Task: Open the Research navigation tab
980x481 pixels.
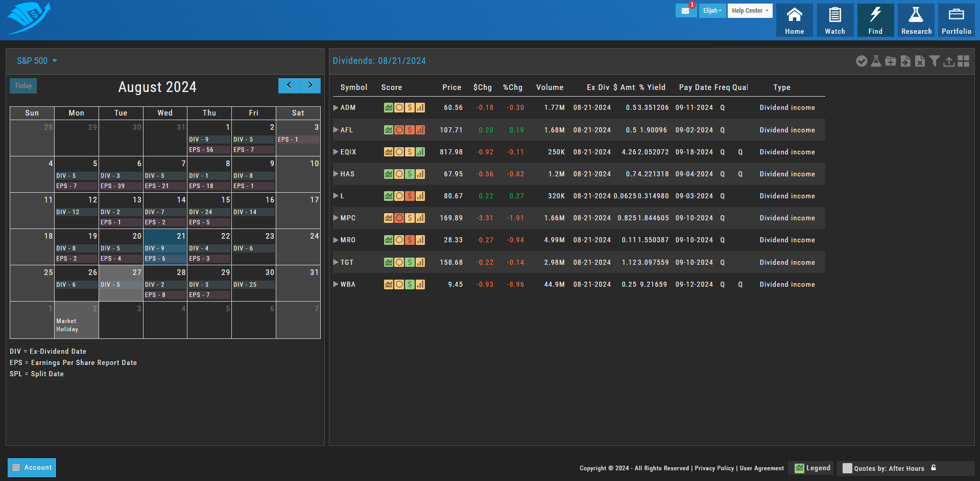Action: coord(916,20)
